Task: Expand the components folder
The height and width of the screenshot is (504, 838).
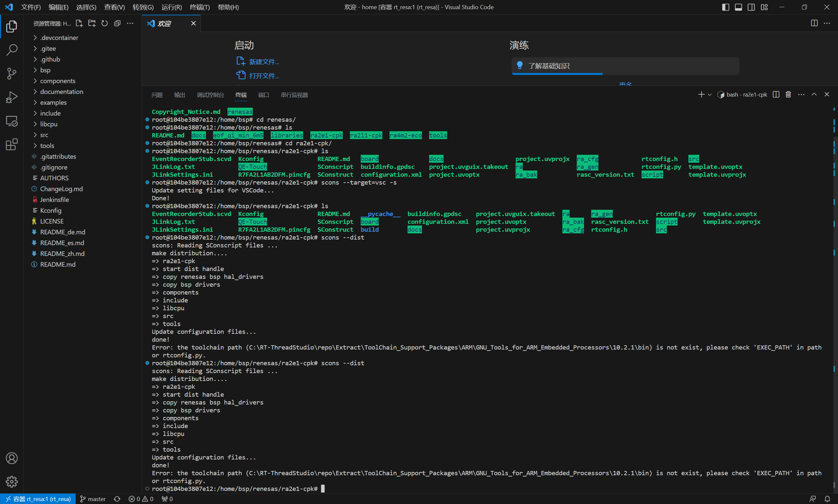Action: 82,81
